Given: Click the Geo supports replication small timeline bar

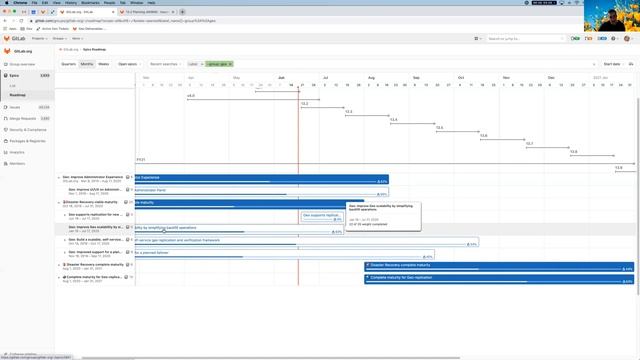Looking at the screenshot, I should 322,217.
